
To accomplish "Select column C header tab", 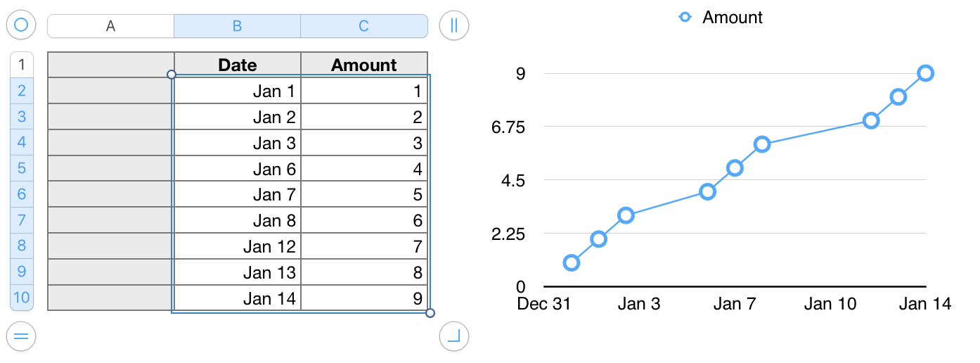I will pyautogui.click(x=363, y=26).
